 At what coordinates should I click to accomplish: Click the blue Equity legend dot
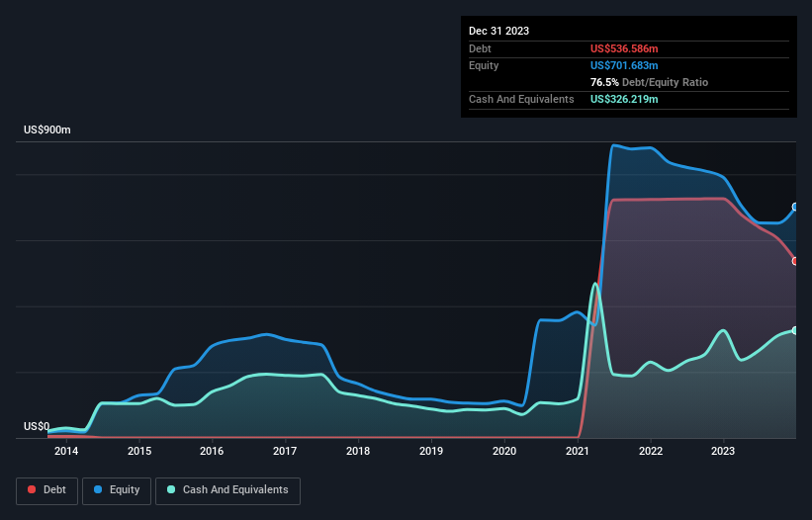98,489
